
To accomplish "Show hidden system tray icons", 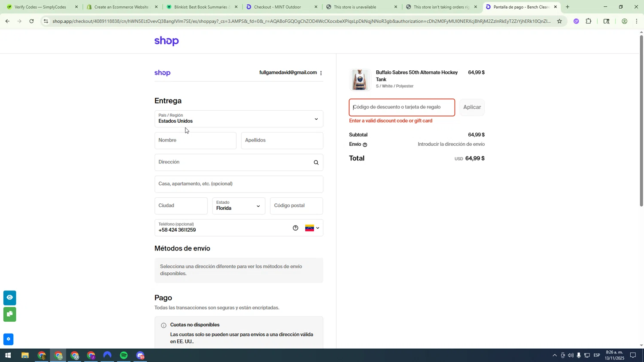I will [554, 356].
